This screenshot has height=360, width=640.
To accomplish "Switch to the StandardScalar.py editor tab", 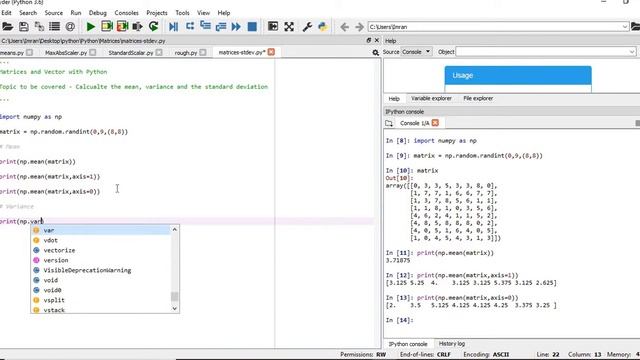I will click(131, 53).
